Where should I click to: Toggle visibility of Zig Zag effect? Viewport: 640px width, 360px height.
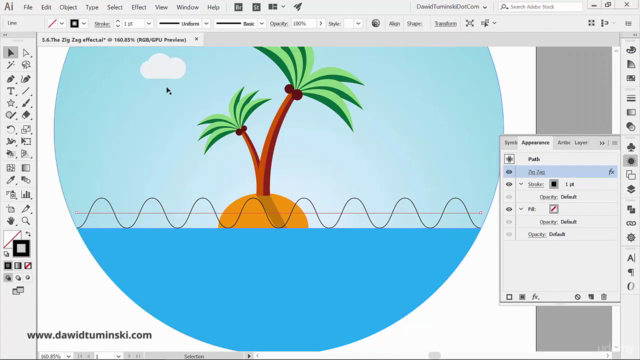(509, 172)
